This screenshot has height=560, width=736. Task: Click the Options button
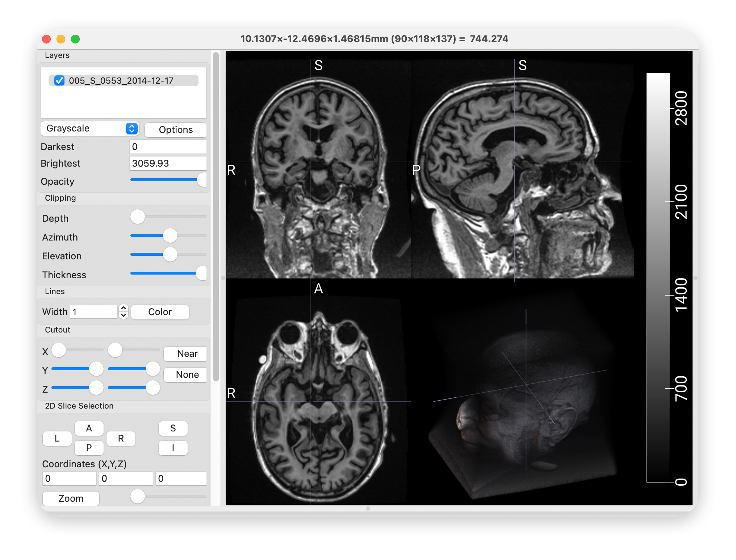176,130
